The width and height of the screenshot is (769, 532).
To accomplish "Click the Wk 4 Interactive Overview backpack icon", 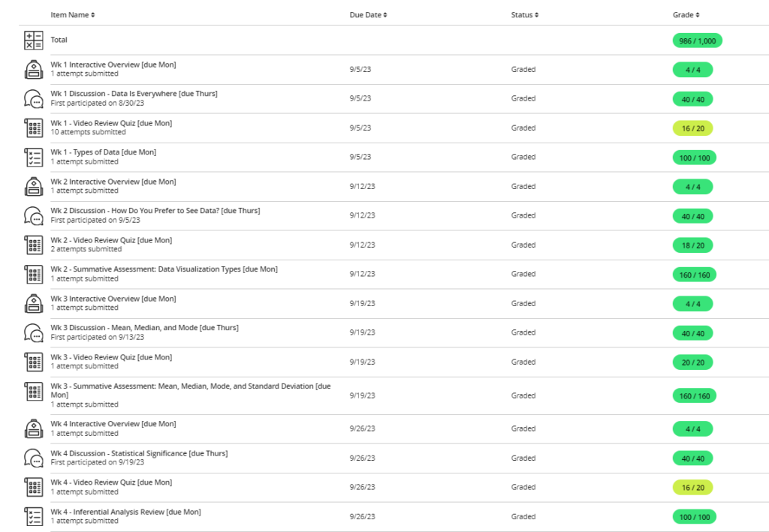I will point(34,429).
